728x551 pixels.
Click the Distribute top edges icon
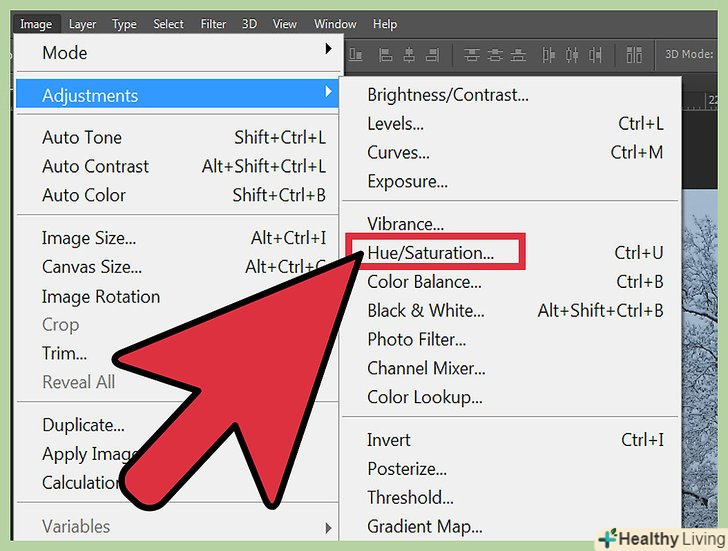click(471, 55)
